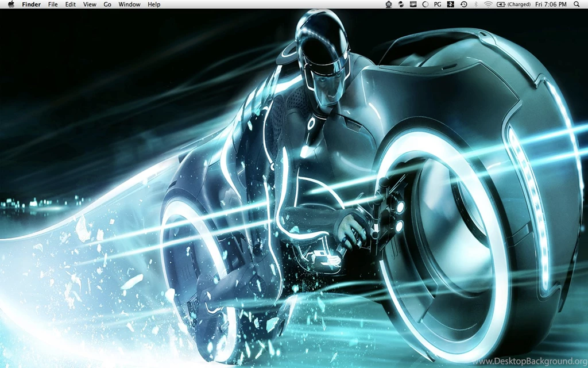The image size is (588, 368).
Task: Open the Wi-Fi network menu
Action: pyautogui.click(x=488, y=5)
